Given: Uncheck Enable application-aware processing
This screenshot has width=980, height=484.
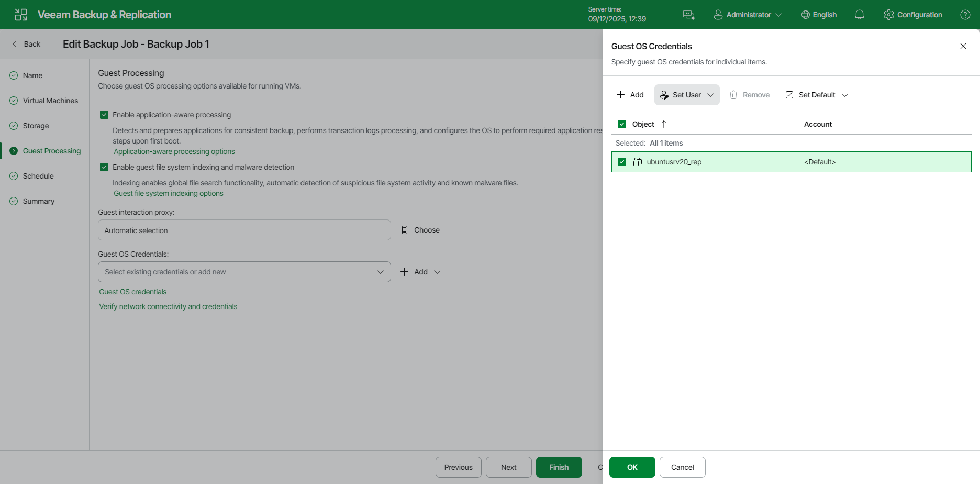Looking at the screenshot, I should pyautogui.click(x=104, y=115).
